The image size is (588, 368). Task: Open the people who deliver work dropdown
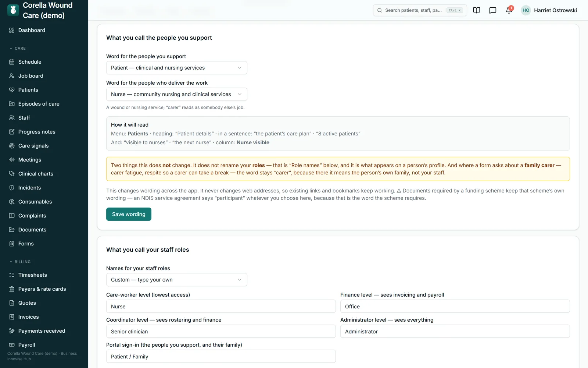tap(177, 94)
